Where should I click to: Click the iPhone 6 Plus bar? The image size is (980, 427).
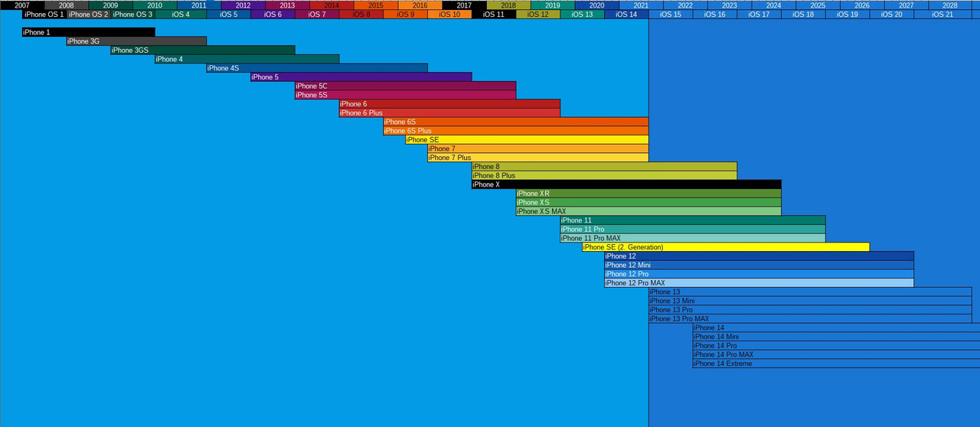(x=449, y=112)
